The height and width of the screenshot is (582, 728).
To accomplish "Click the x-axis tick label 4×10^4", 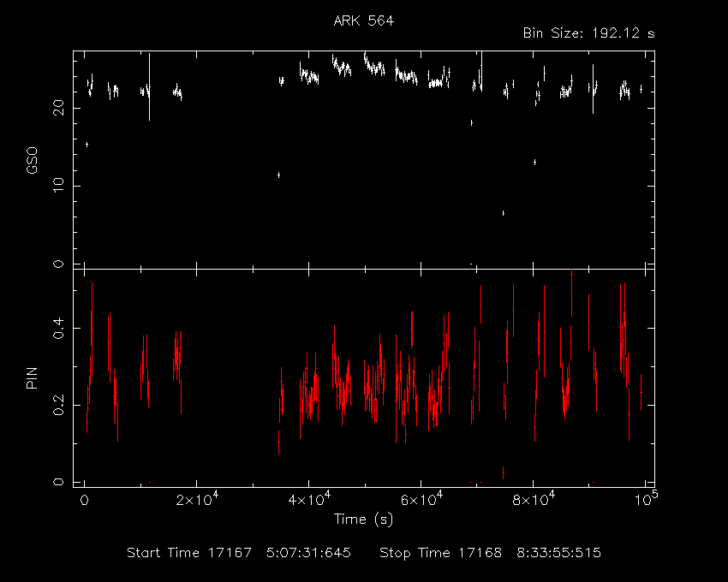I will 309,499.
